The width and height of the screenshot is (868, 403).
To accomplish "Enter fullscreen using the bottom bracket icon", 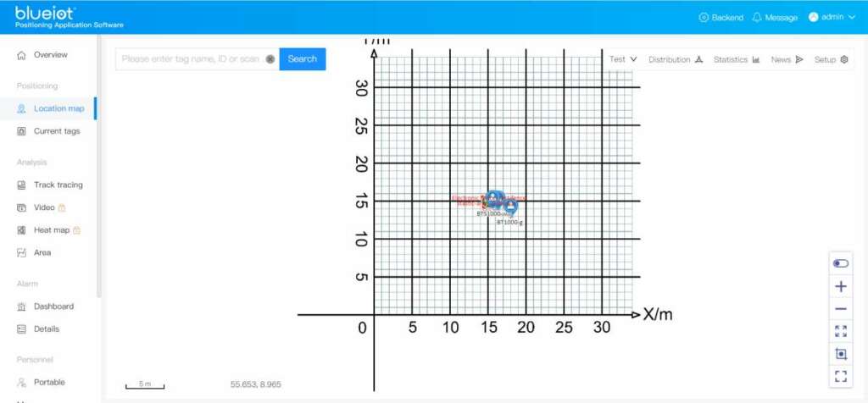I will tap(840, 377).
